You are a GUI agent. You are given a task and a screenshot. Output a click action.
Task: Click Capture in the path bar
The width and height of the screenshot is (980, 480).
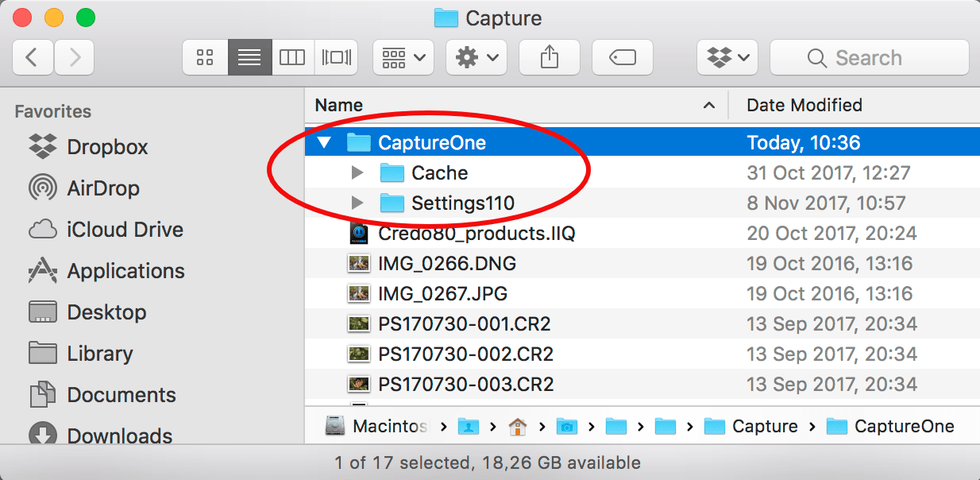751,427
